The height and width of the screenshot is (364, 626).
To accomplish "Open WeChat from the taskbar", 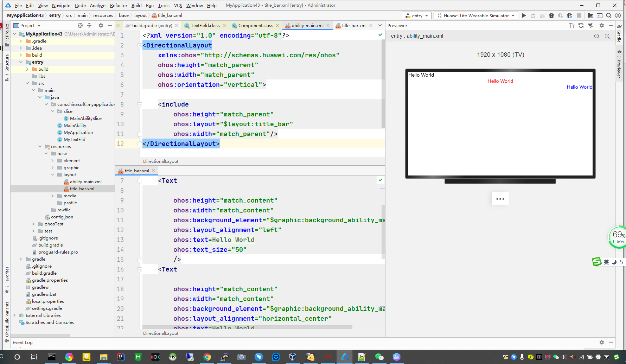I will pos(379,357).
